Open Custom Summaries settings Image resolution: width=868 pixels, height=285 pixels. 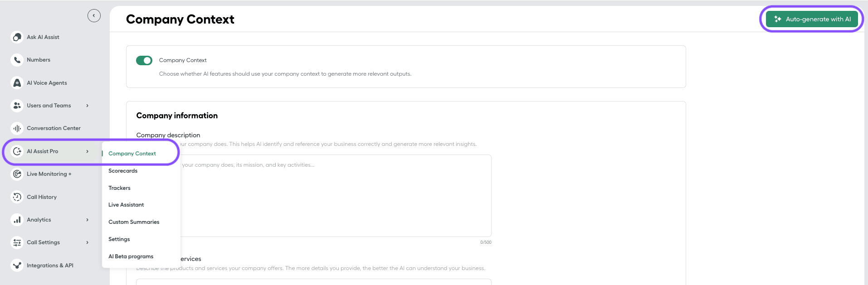[x=133, y=222]
